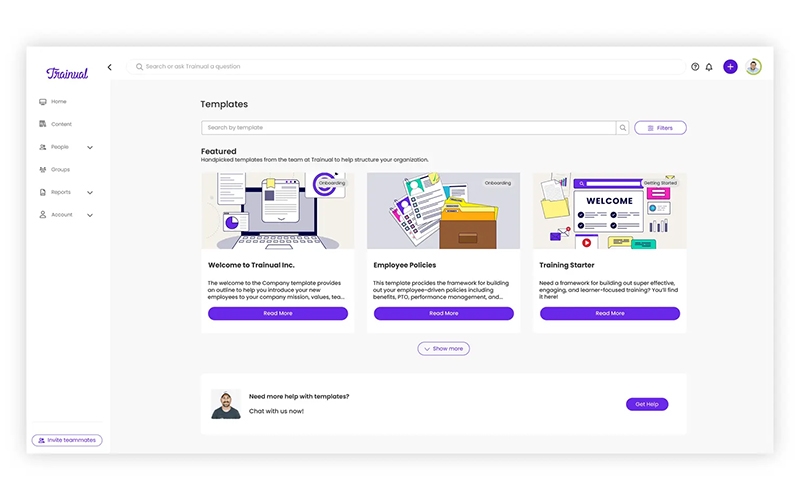Click the Account person icon
Viewport: 800px width, 500px height.
click(x=43, y=215)
